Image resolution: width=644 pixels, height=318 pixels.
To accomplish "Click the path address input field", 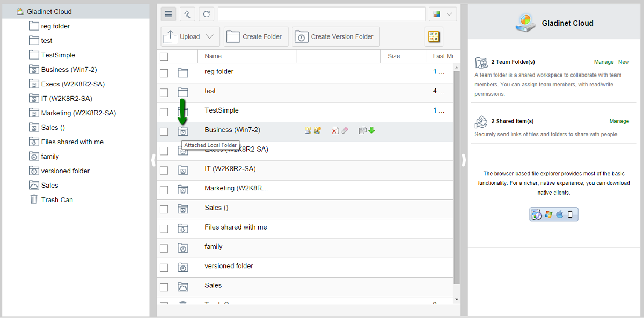I will 321,14.
